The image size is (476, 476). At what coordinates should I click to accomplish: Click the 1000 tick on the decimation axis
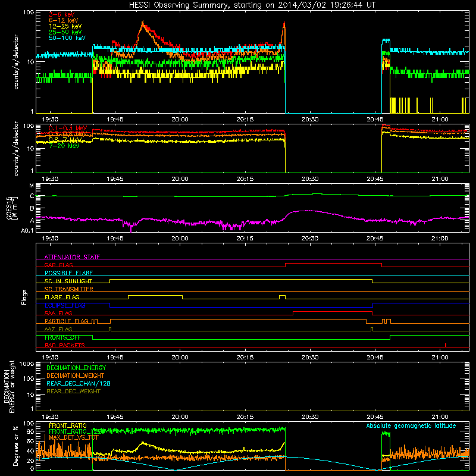pyautogui.click(x=27, y=364)
